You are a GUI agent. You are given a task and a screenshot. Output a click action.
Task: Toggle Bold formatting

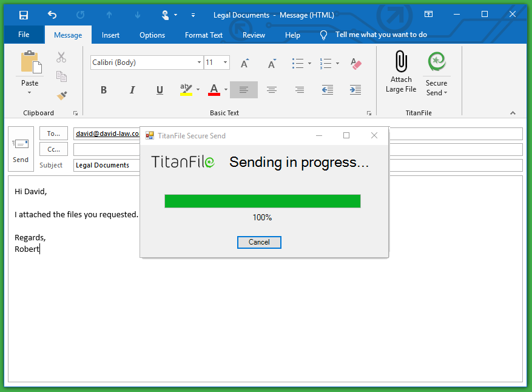click(104, 90)
